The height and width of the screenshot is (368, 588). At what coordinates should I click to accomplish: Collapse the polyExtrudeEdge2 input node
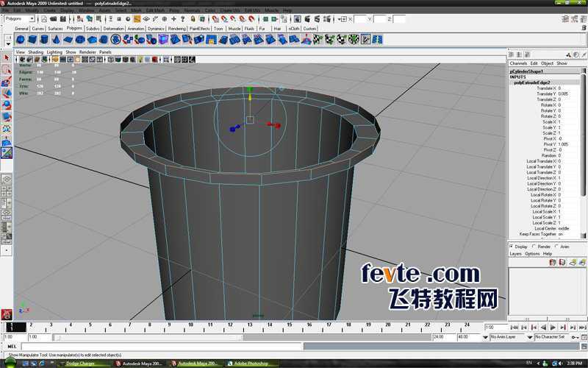coord(531,82)
